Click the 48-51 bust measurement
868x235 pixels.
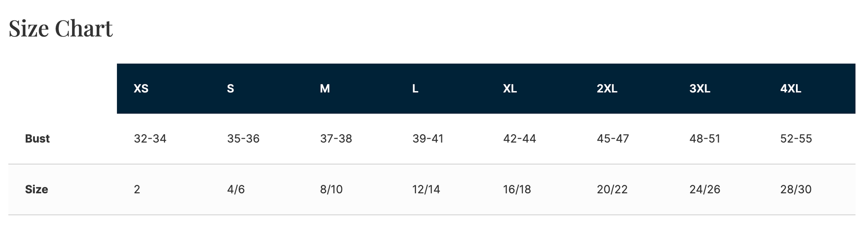pos(705,139)
